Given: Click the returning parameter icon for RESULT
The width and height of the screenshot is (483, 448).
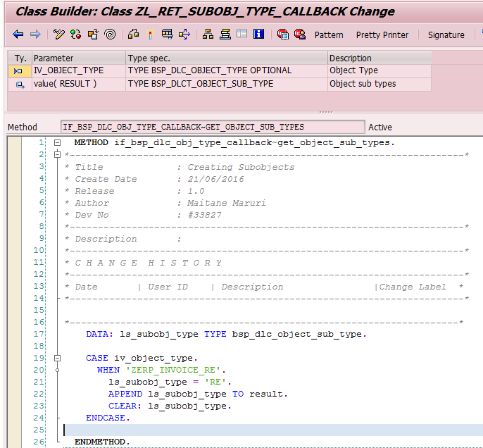Looking at the screenshot, I should pos(20,85).
